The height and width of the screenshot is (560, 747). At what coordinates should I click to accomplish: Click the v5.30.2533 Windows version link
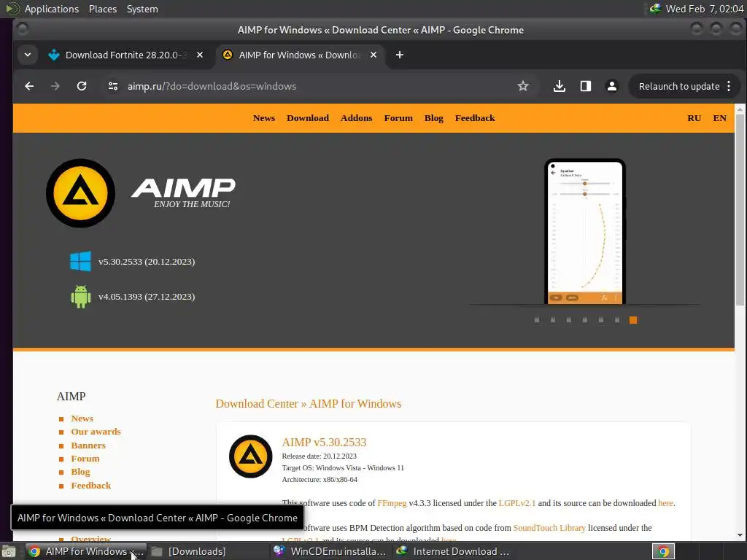click(147, 262)
